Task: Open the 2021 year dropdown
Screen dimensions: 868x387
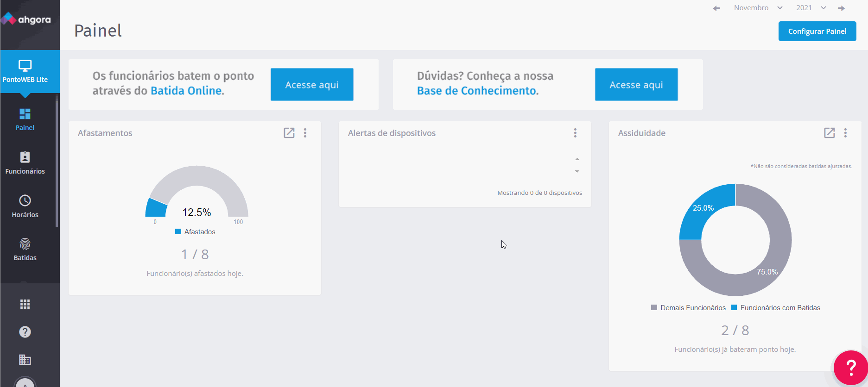Action: point(811,8)
